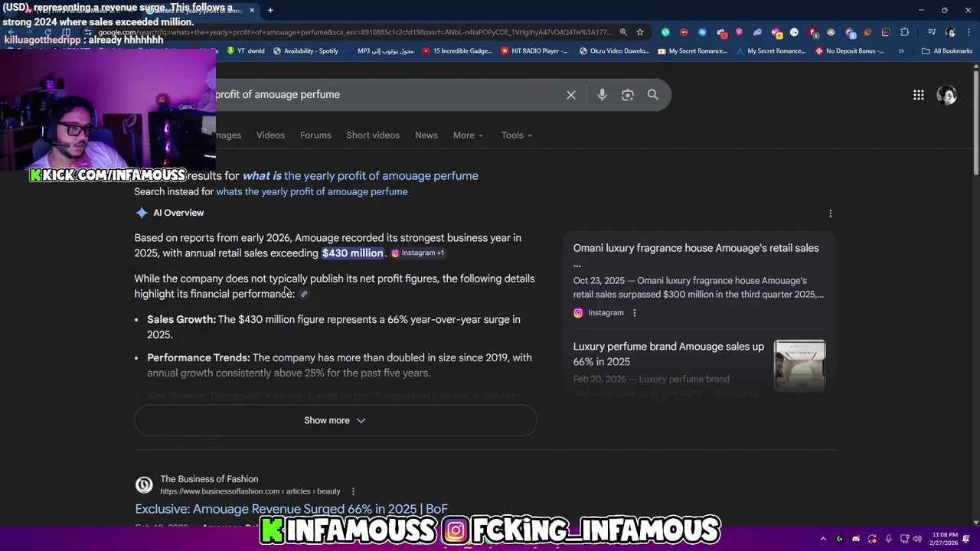This screenshot has width=980, height=551.
Task: Switch to the News results tab
Action: click(x=426, y=135)
